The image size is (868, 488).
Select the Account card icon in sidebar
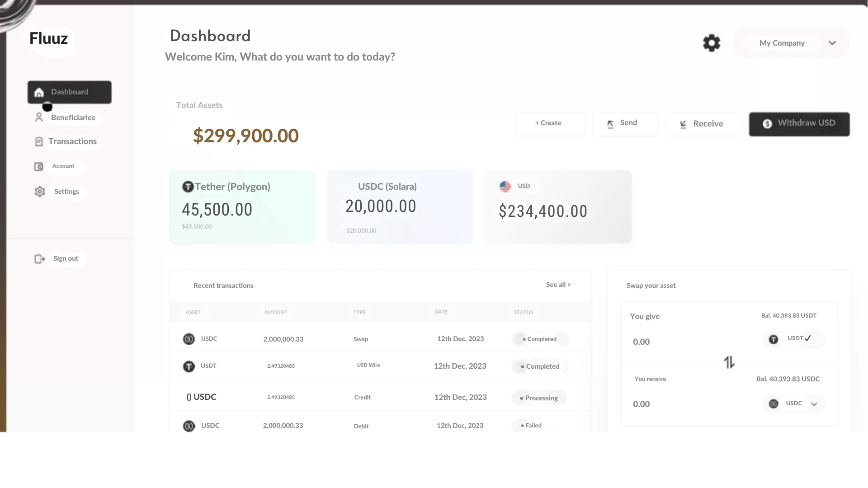pos(38,166)
